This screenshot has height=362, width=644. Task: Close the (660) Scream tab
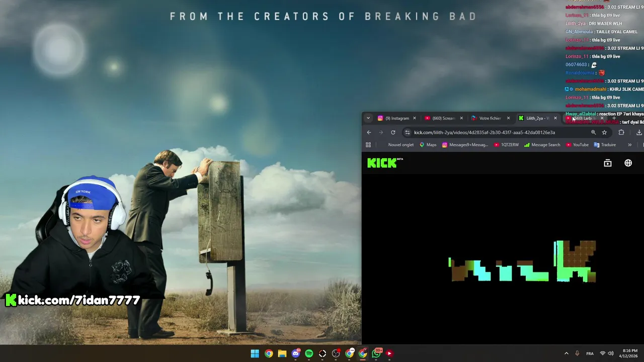pos(461,118)
